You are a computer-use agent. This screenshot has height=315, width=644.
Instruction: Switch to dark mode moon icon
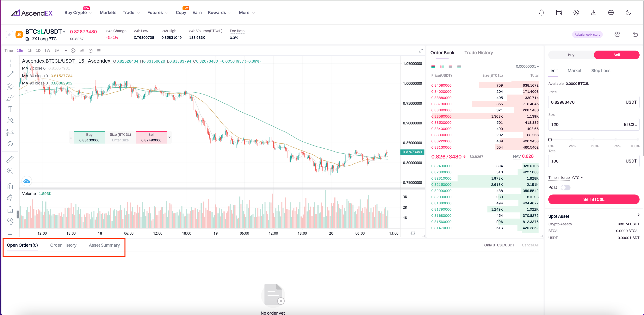(x=628, y=13)
